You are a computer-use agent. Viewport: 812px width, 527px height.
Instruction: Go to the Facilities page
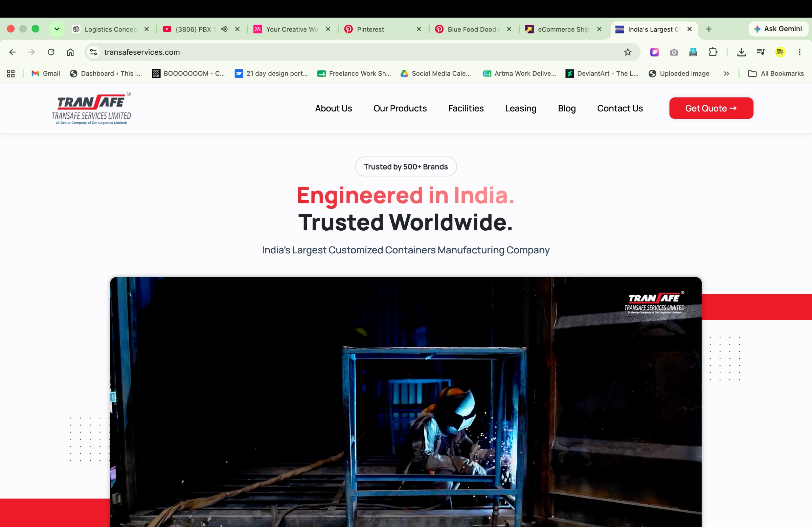pyautogui.click(x=466, y=109)
